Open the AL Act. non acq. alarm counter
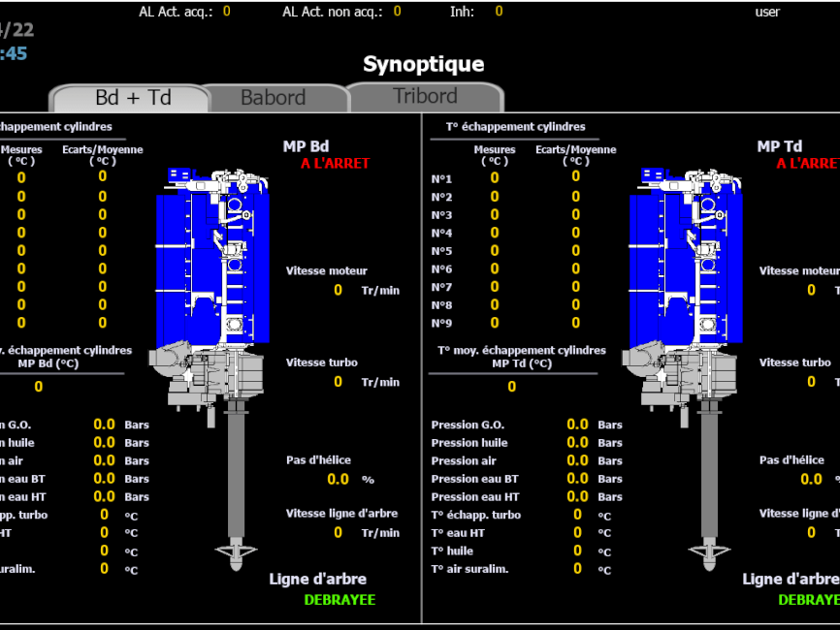 click(397, 12)
